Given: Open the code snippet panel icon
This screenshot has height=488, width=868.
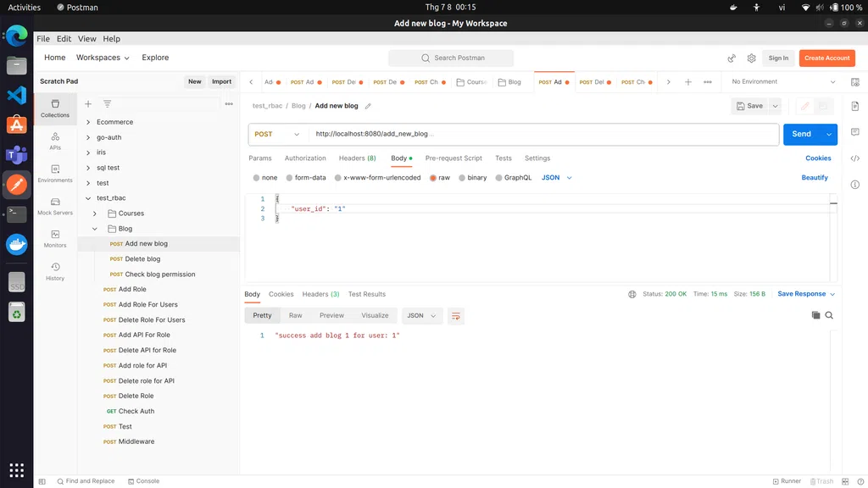Looking at the screenshot, I should [x=854, y=158].
